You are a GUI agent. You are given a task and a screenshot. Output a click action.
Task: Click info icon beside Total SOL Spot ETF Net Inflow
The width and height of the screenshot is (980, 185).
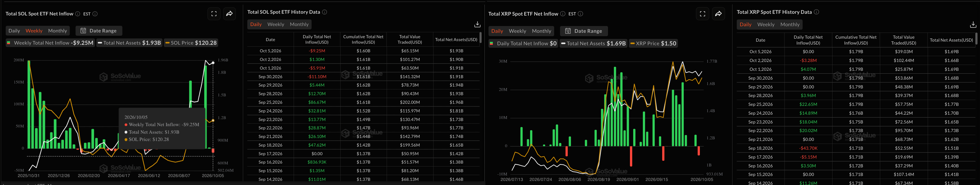point(78,14)
